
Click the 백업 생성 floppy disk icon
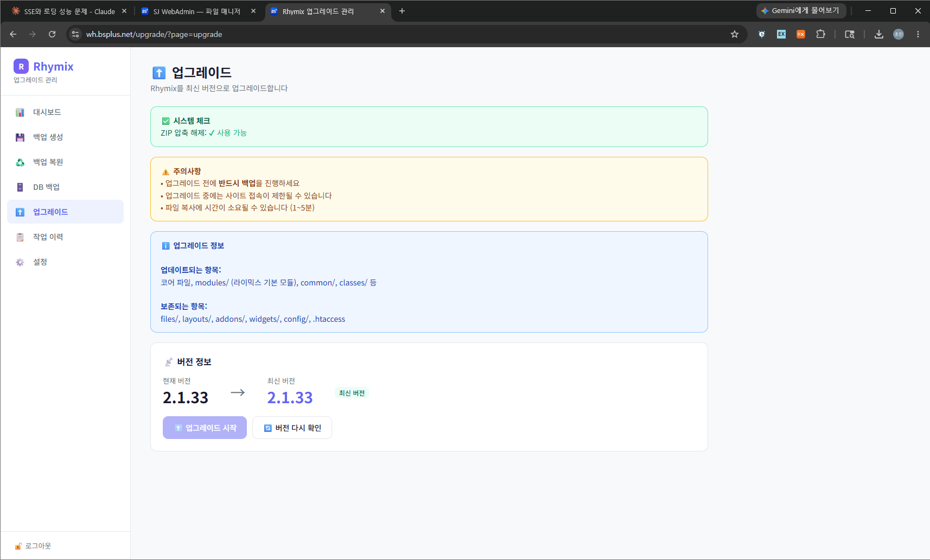tap(20, 137)
